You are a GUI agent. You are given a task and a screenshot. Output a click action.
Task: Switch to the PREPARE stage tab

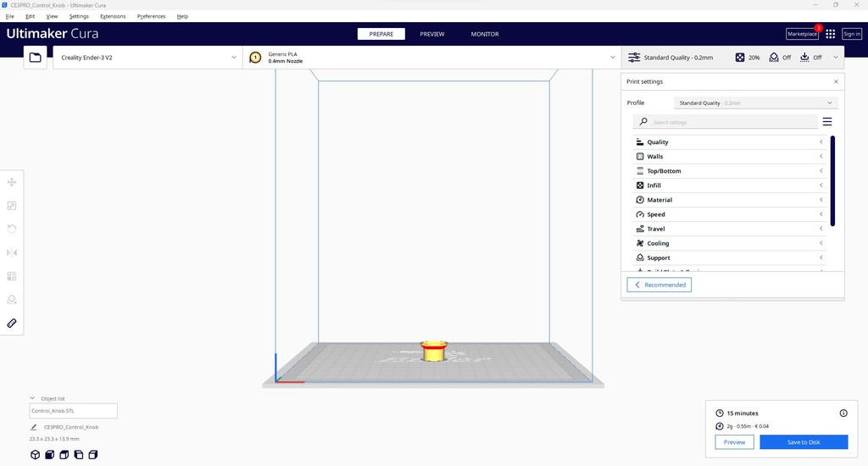pos(381,34)
